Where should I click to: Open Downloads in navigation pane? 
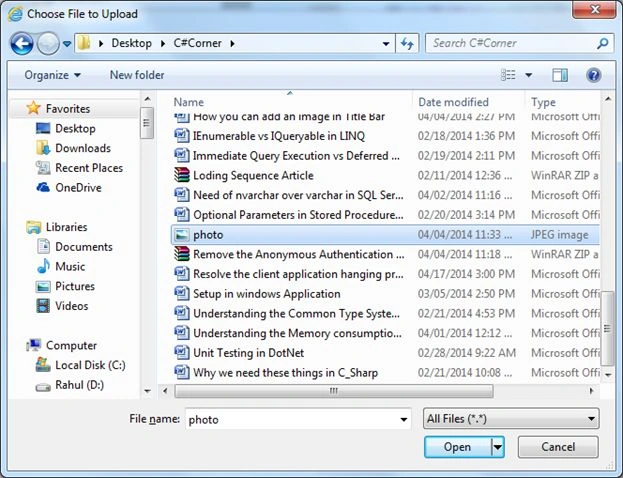(83, 148)
